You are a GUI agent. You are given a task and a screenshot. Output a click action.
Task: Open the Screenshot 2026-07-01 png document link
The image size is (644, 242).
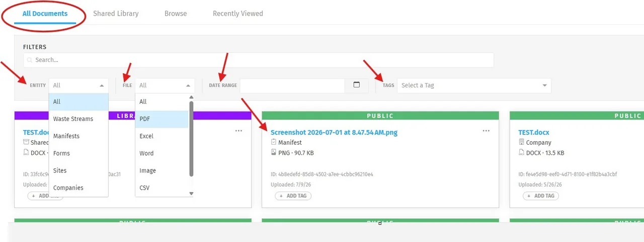click(x=334, y=133)
